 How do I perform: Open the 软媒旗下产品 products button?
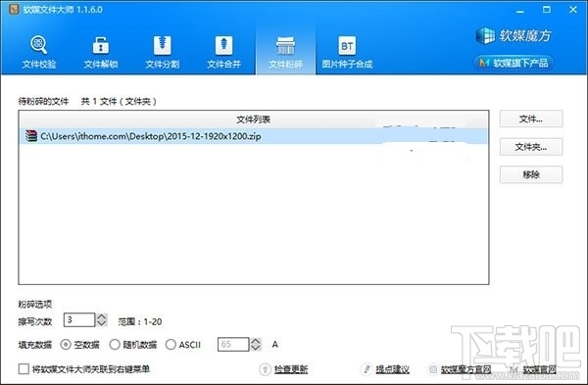[514, 63]
